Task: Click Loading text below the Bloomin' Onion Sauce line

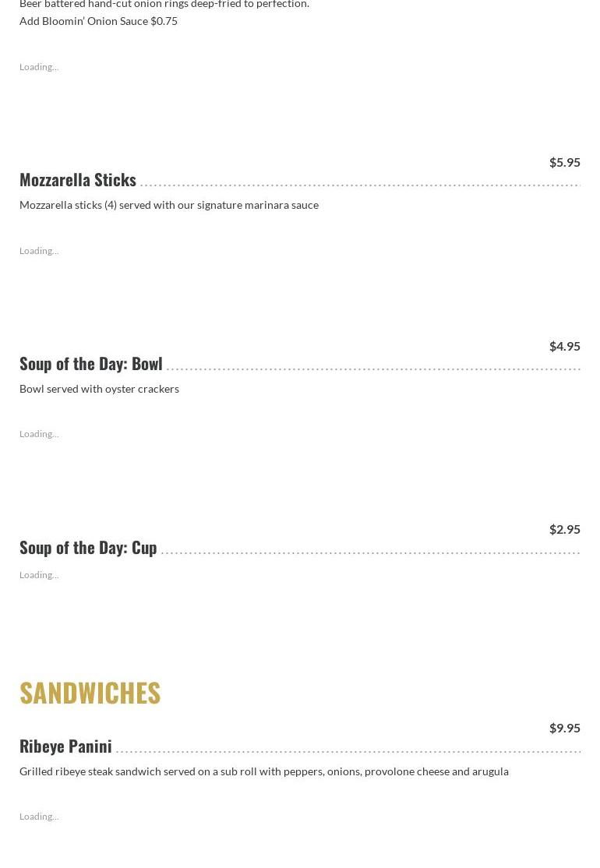Action: pyautogui.click(x=39, y=67)
